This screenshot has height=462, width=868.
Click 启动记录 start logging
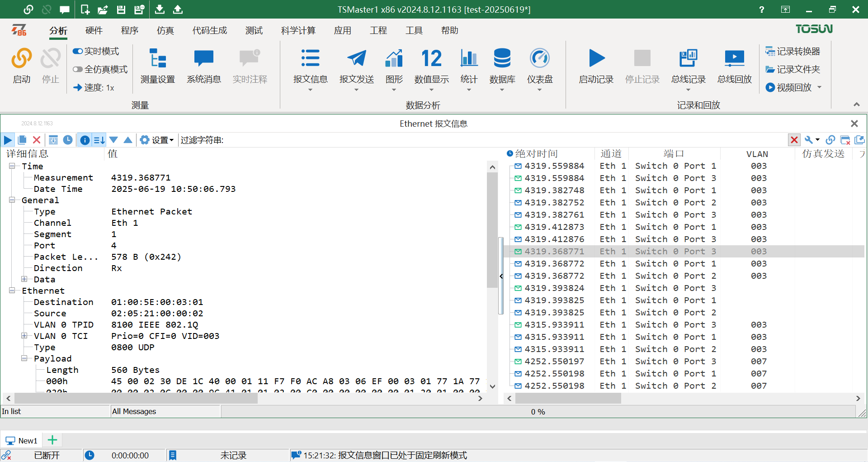(x=596, y=66)
